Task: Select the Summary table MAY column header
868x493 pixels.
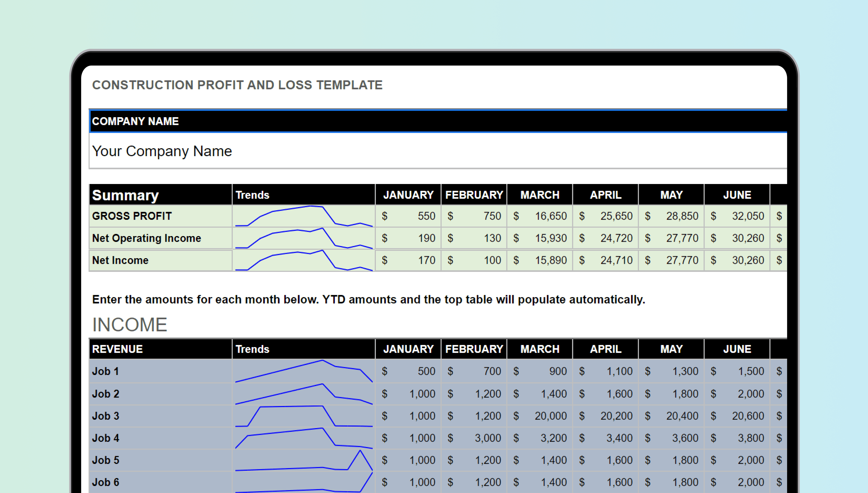Action: 671,195
